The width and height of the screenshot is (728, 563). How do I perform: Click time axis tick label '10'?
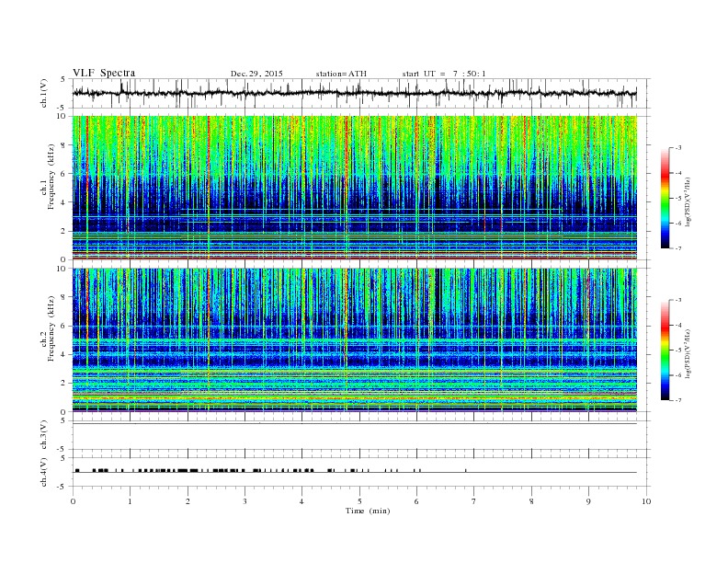click(646, 501)
